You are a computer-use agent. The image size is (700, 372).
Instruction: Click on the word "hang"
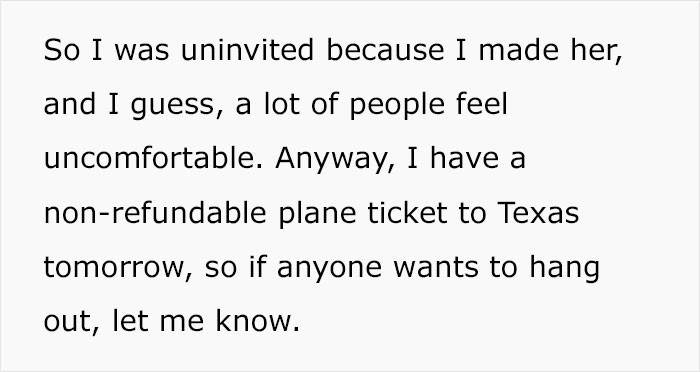(x=564, y=268)
